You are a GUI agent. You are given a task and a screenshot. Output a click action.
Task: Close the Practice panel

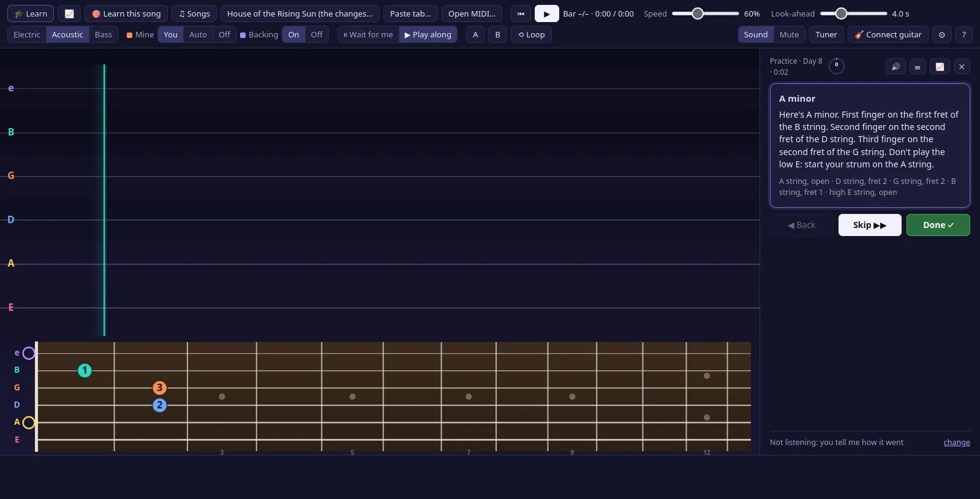click(962, 67)
